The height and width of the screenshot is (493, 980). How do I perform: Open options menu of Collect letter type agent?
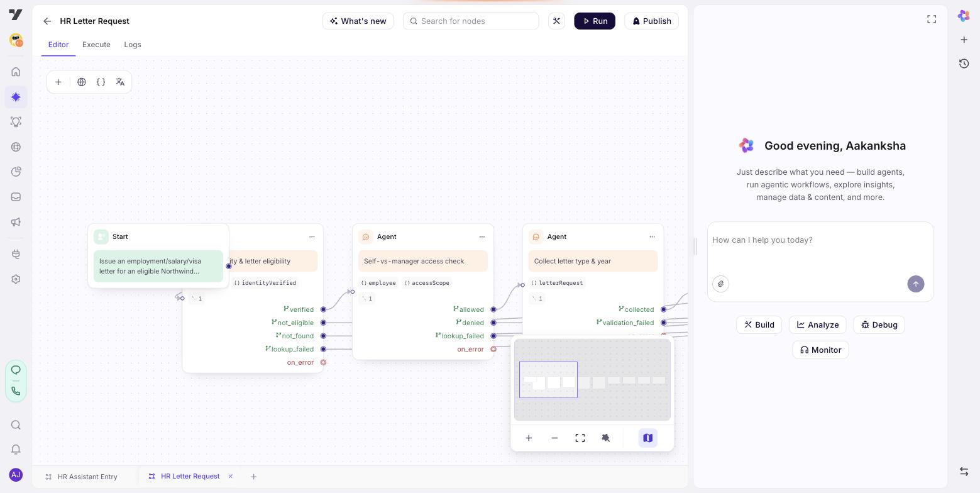tap(652, 237)
